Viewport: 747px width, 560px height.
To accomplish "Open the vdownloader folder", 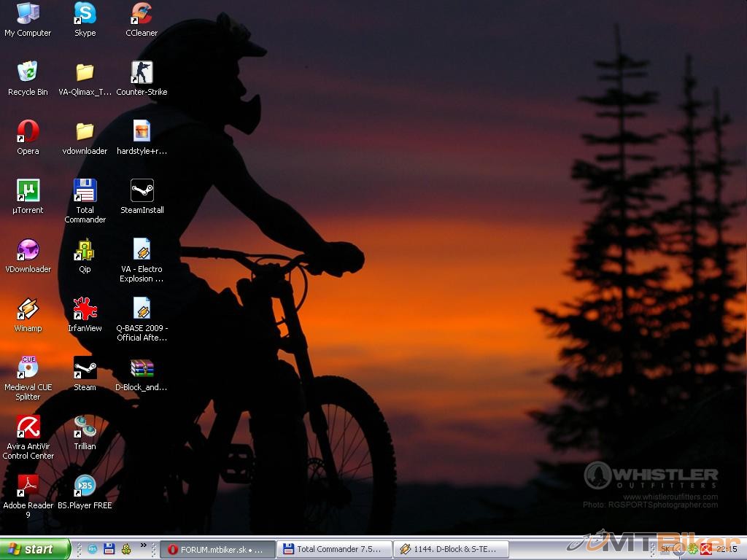I will (x=85, y=131).
